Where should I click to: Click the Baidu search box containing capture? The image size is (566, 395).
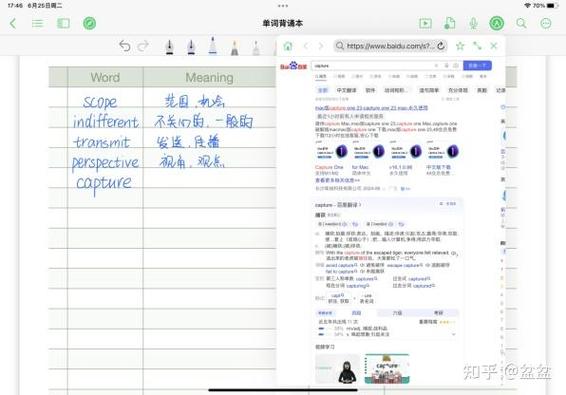[386, 66]
